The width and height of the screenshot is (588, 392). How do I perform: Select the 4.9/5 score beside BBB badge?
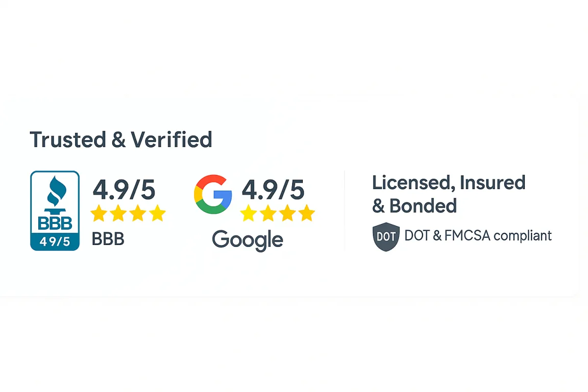[124, 189]
